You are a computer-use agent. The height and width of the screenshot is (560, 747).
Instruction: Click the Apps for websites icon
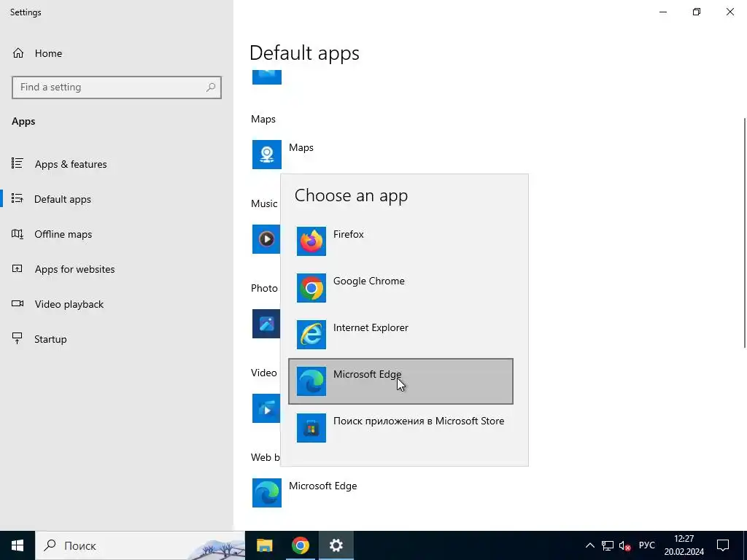[x=18, y=269]
